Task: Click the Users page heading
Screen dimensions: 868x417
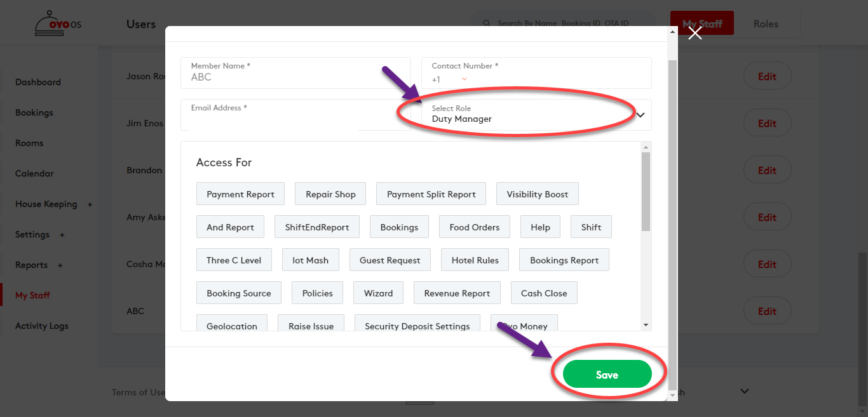Action: [141, 24]
